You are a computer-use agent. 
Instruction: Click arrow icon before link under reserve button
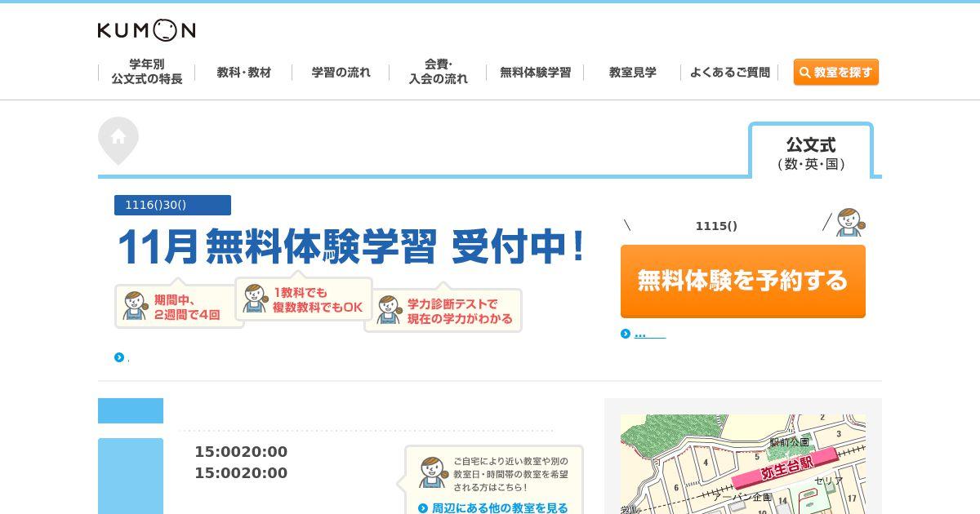click(x=626, y=334)
